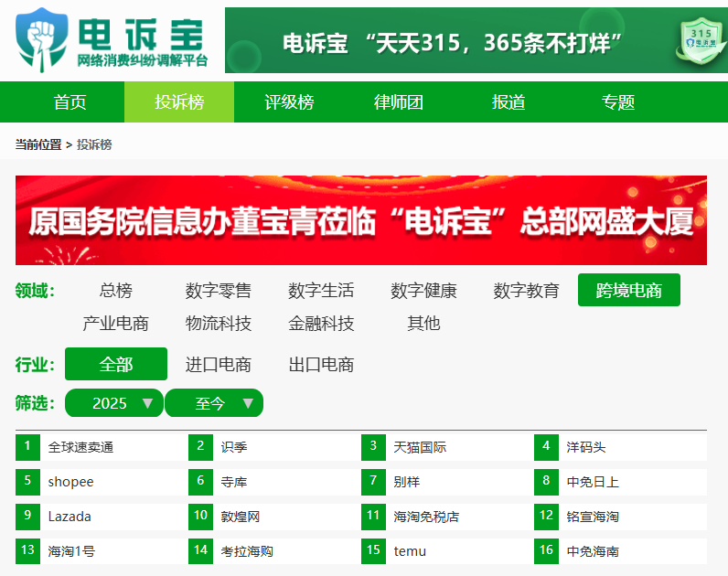The image size is (728, 576).
Task: Pick 金融科技 field filter
Action: coord(321,323)
